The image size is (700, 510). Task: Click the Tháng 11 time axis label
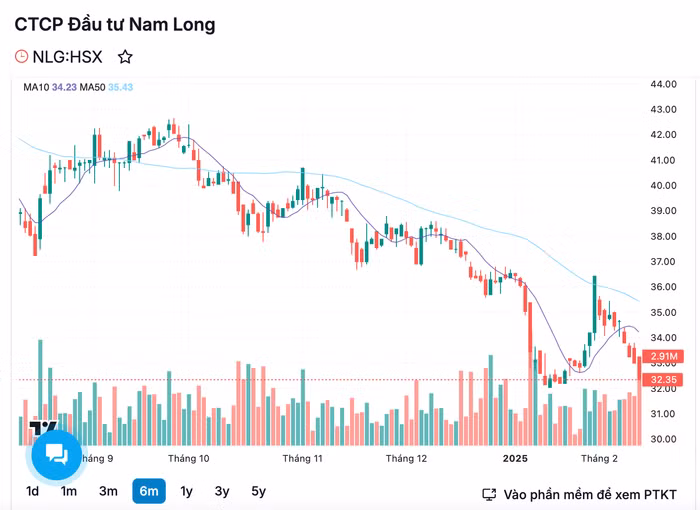302,459
